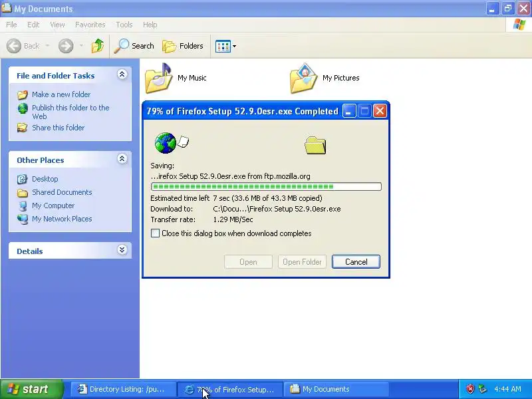Click the Shared Documents folder icon
This screenshot has height=399, width=532.
[23, 193]
